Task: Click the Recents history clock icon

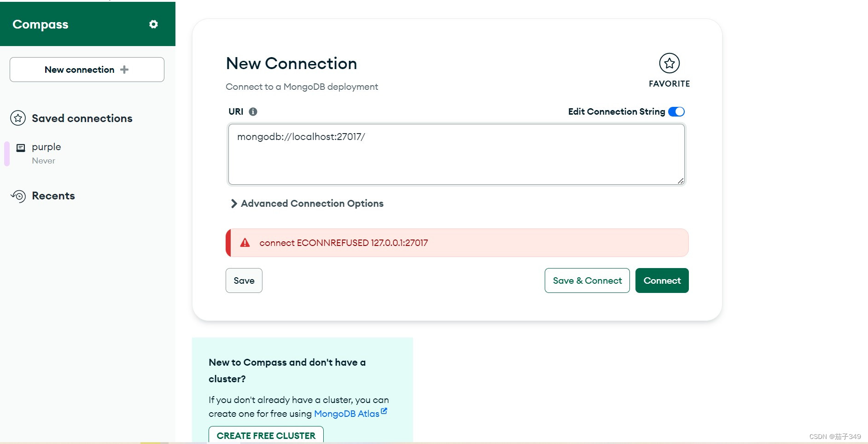Action: pyautogui.click(x=17, y=196)
